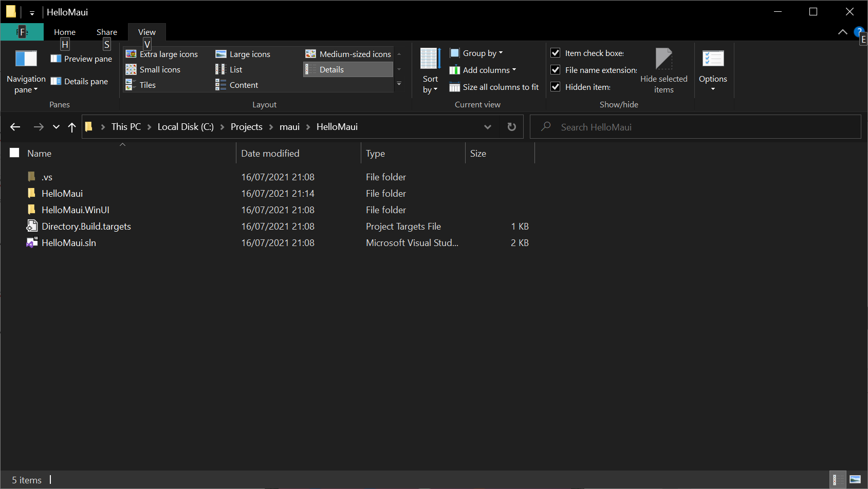Click Hide selected items
This screenshot has width=868, height=489.
664,69
